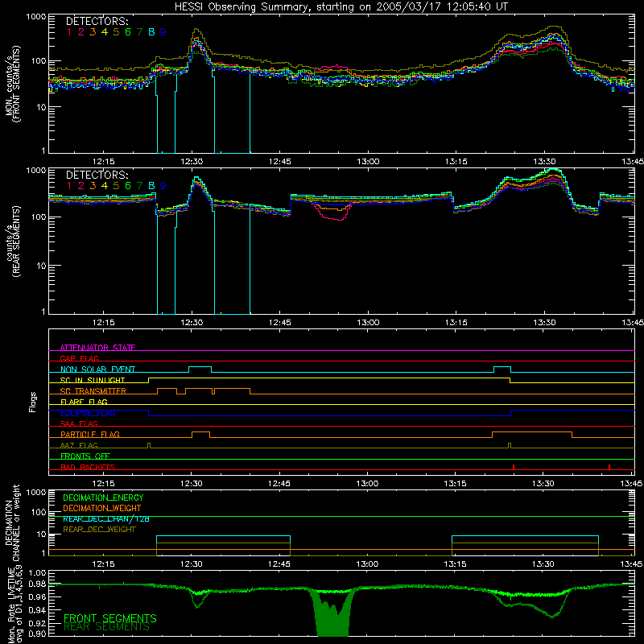Select red detector 1 in front segments legend
Image resolution: width=644 pixels, height=644 pixels.
click(x=69, y=32)
